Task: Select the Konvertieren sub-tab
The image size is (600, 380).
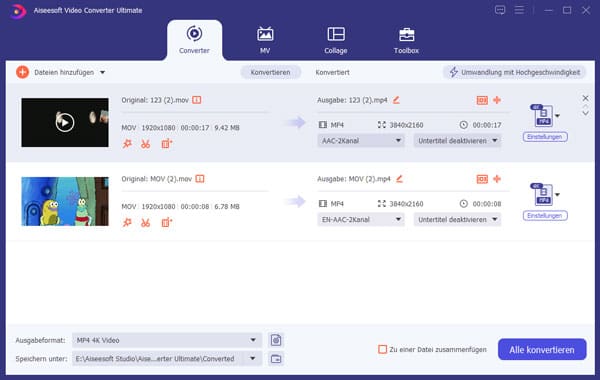Action: pyautogui.click(x=271, y=72)
